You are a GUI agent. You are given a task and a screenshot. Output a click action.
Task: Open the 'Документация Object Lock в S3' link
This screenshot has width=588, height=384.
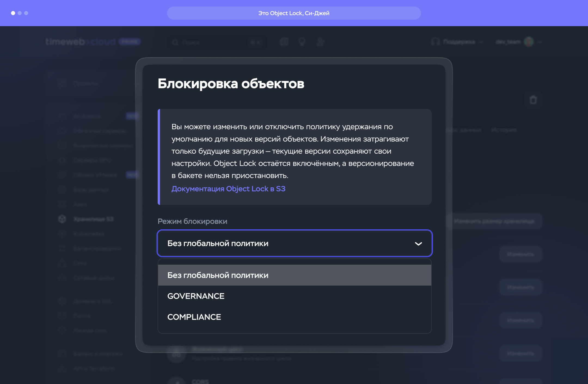[228, 189]
